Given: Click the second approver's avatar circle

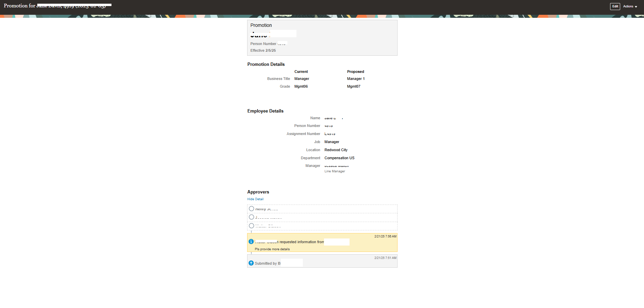Looking at the screenshot, I should tap(251, 217).
